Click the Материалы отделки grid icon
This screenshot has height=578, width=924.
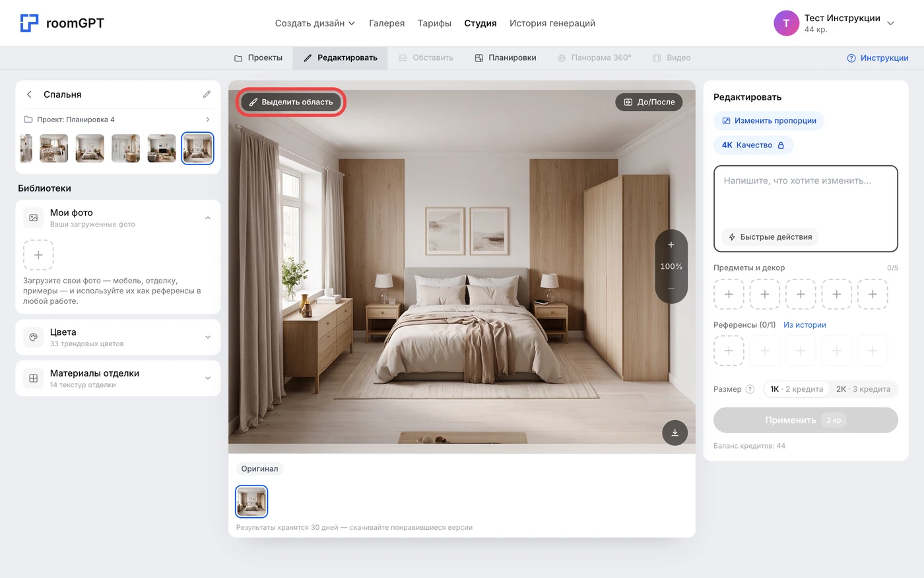(x=34, y=379)
